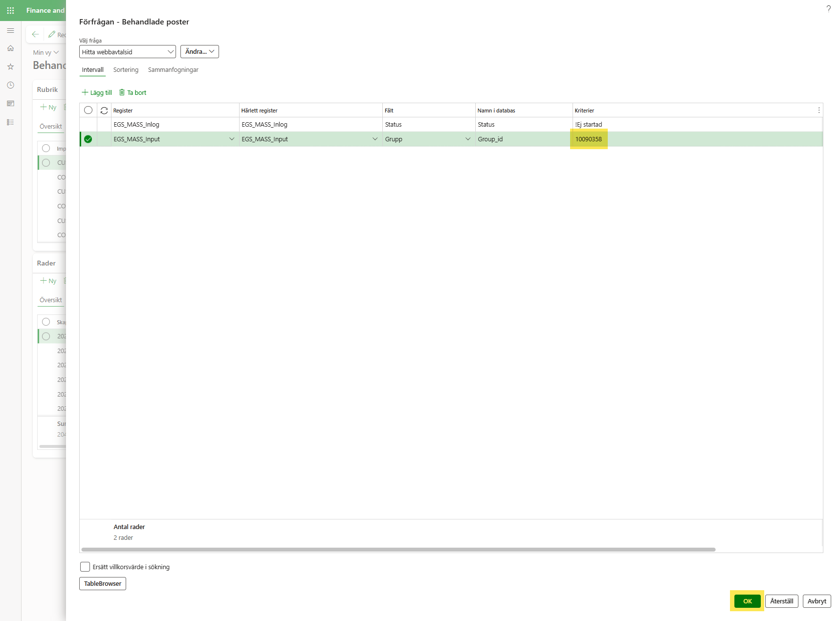The width and height of the screenshot is (840, 621).
Task: Click Ta bort trash button
Action: click(133, 92)
